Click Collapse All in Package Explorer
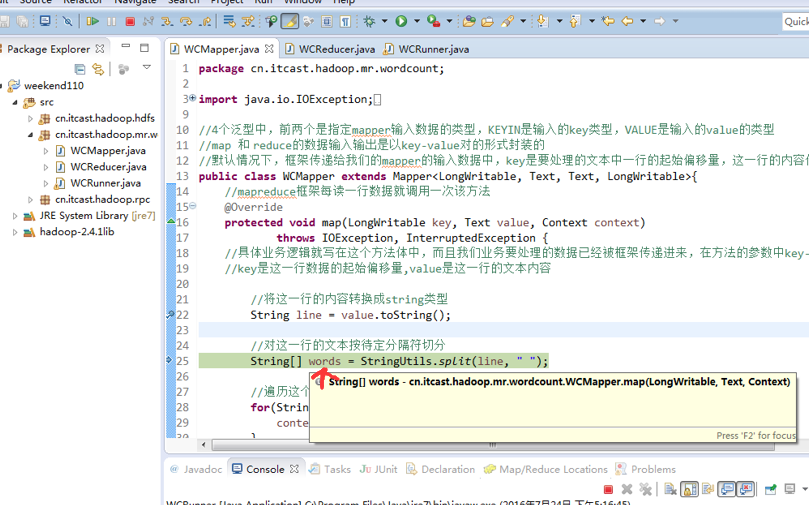 79,69
